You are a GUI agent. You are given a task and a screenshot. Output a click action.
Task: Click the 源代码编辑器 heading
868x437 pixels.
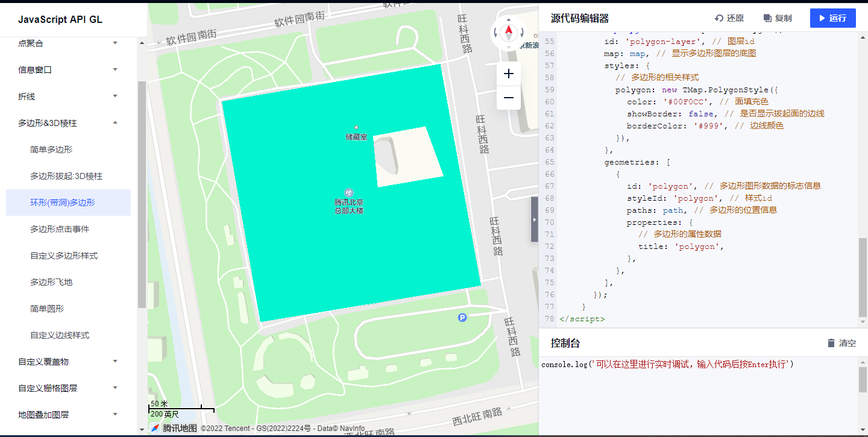[580, 18]
